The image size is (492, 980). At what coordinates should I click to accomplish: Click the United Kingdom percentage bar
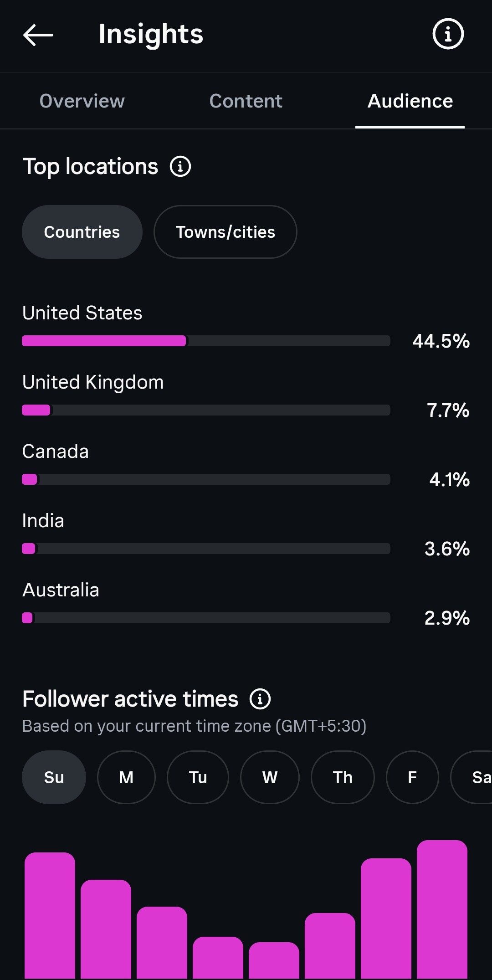206,410
